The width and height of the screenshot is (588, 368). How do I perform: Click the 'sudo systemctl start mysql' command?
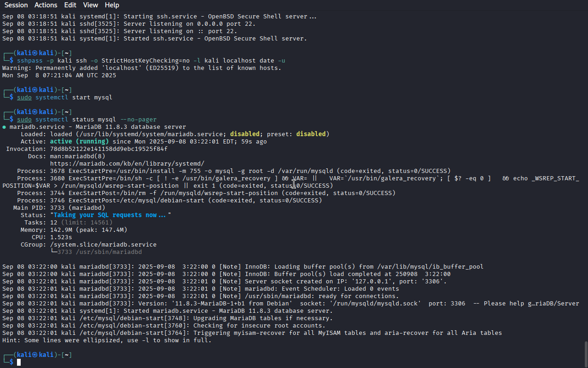[65, 98]
